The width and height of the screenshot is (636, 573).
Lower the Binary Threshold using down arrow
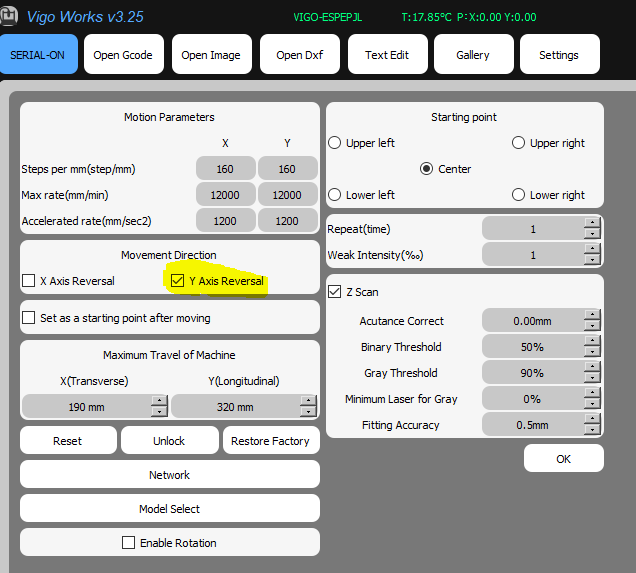click(592, 352)
